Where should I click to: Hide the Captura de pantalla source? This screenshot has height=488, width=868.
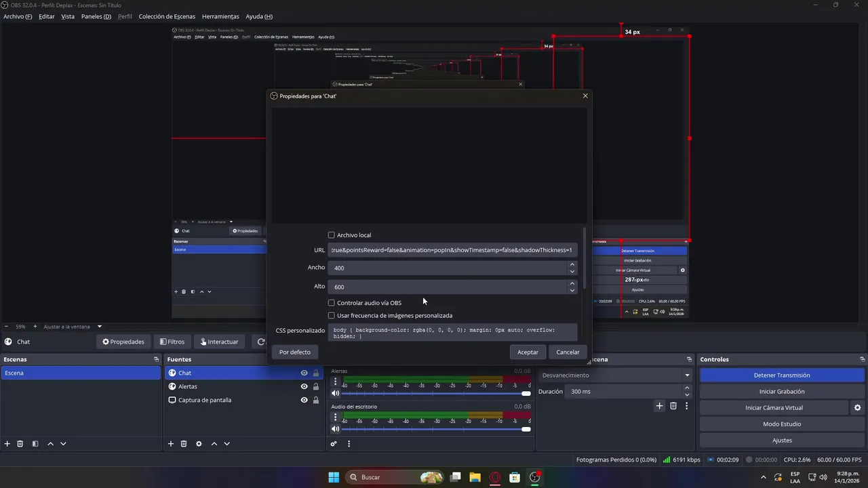(304, 400)
